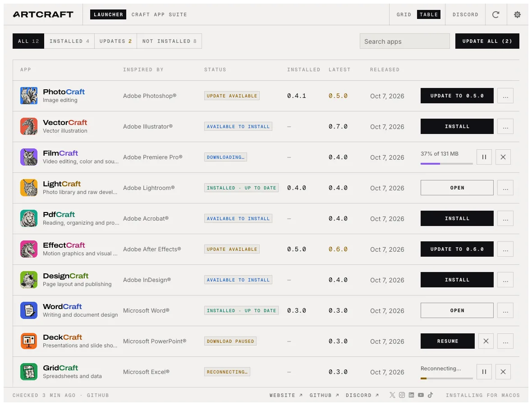Select the Not Installed 8 filter tab
This screenshot has height=406, width=532.
point(170,41)
